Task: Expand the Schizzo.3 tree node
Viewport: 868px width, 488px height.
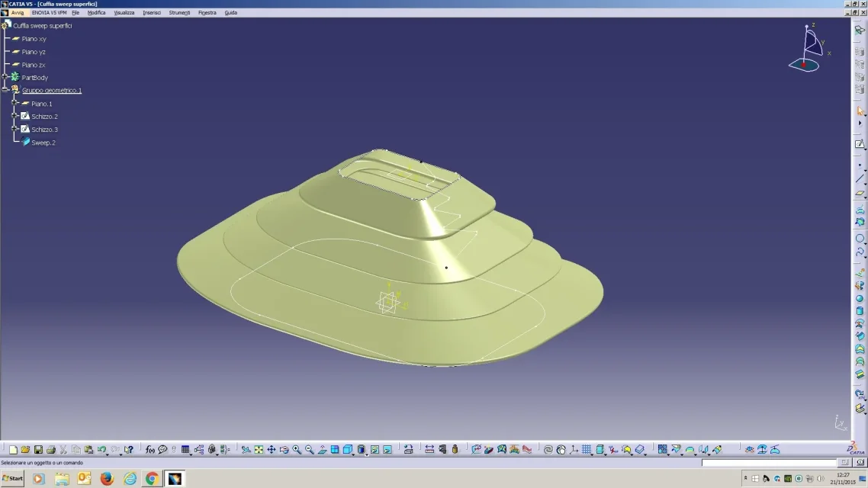Action: pos(15,130)
